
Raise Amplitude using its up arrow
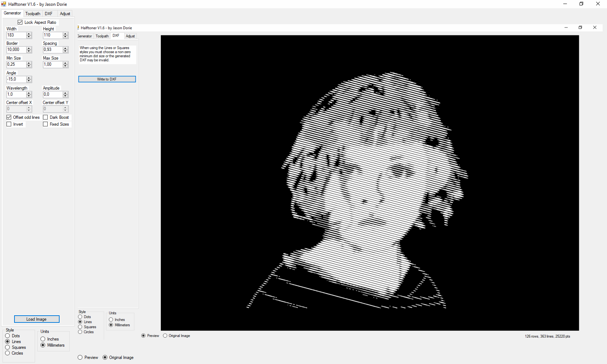pyautogui.click(x=65, y=93)
